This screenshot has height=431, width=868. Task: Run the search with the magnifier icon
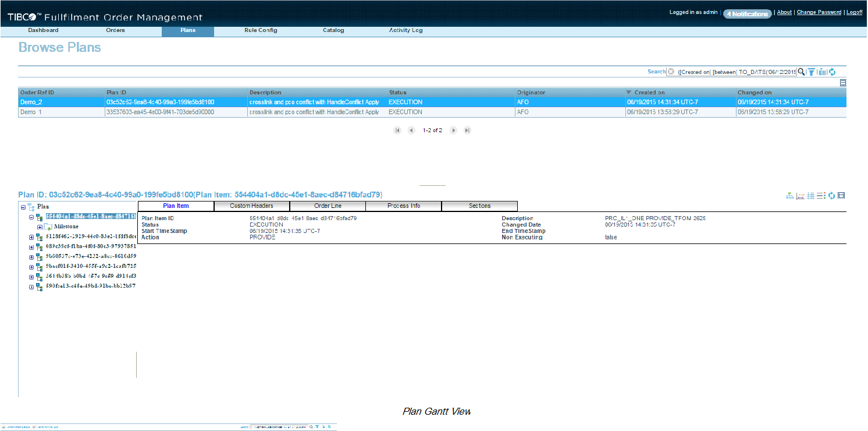801,72
